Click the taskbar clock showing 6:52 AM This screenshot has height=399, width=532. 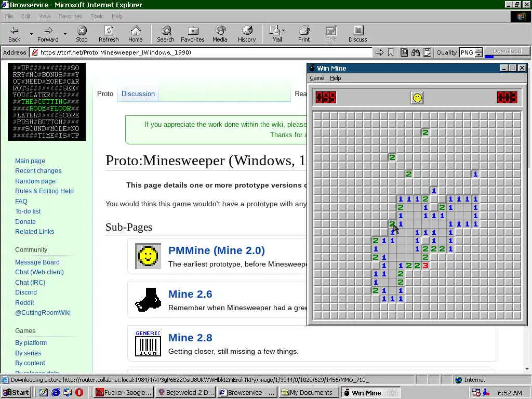(510, 393)
